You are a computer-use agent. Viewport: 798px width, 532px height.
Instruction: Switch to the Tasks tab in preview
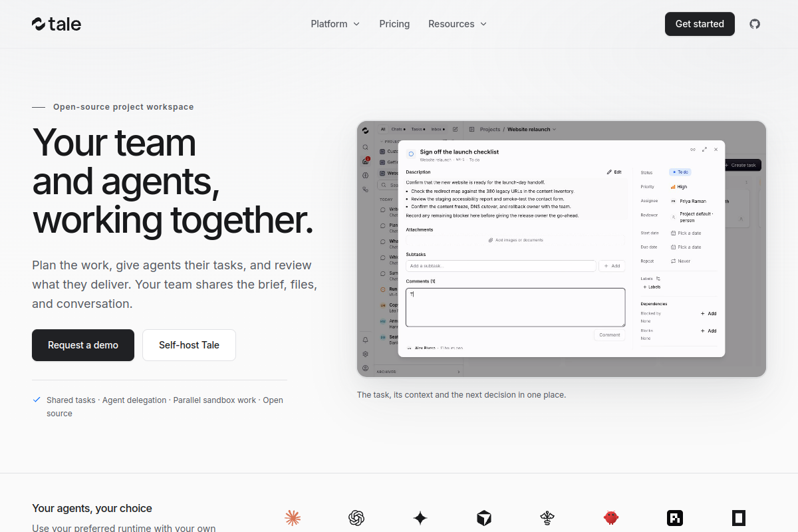418,129
